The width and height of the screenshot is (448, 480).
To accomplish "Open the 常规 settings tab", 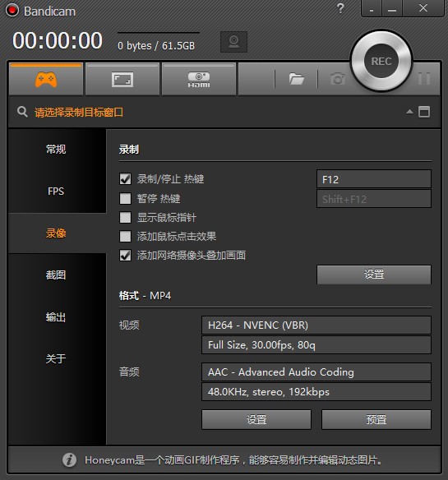I will coord(56,149).
